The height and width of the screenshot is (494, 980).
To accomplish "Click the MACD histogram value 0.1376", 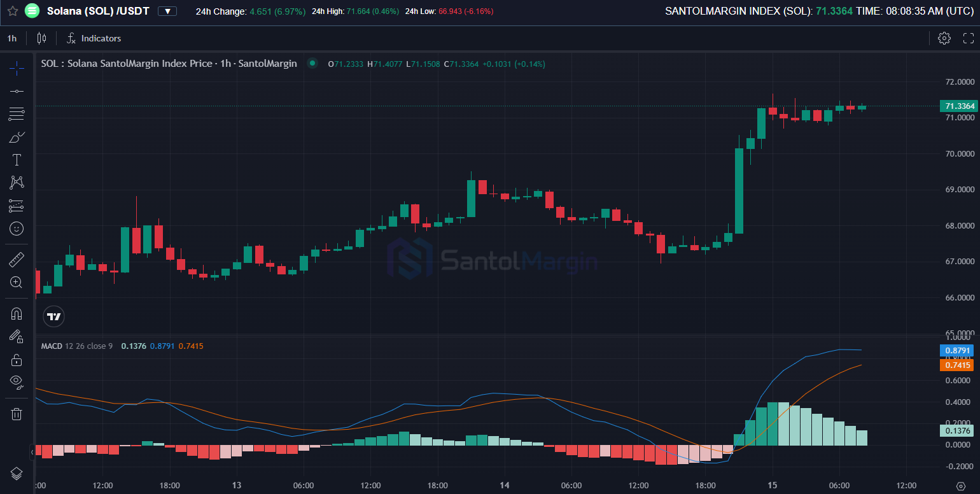I will [x=134, y=346].
